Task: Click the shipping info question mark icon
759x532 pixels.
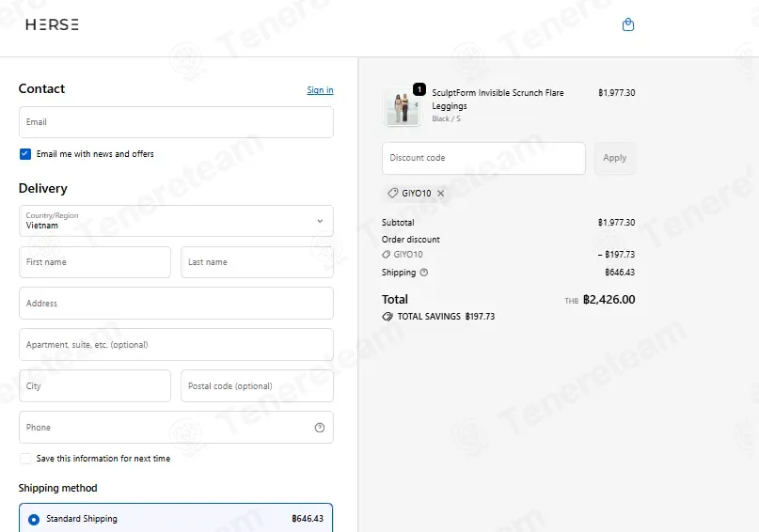Action: [424, 273]
